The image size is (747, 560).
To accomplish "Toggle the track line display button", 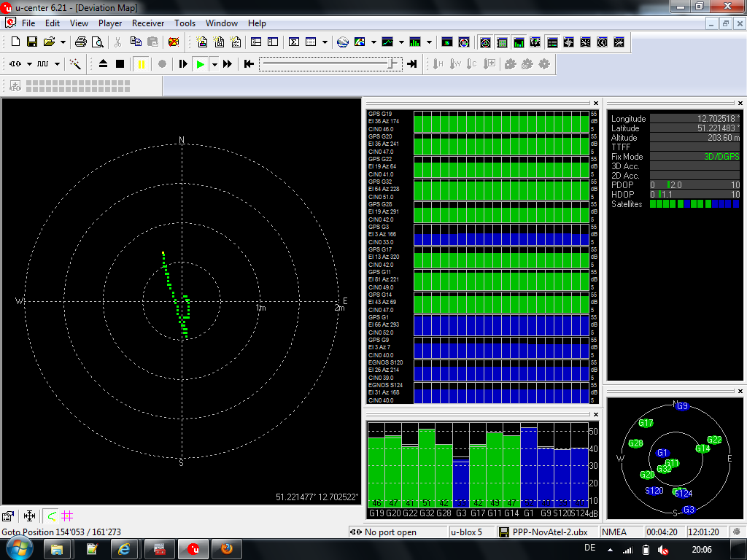I will tap(51, 516).
